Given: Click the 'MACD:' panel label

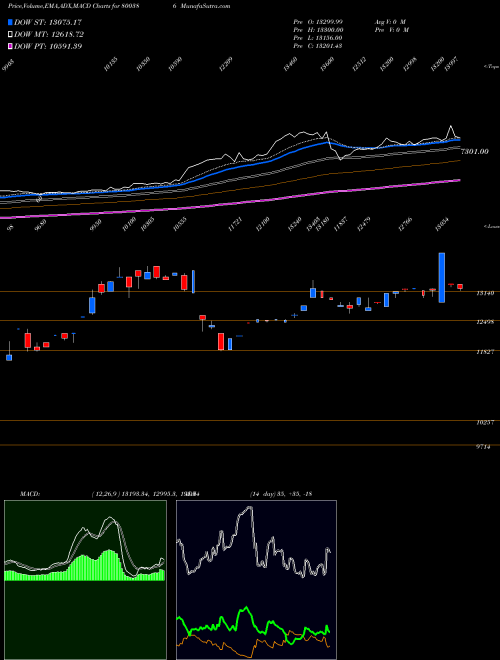Looking at the screenshot, I should 30,494.
